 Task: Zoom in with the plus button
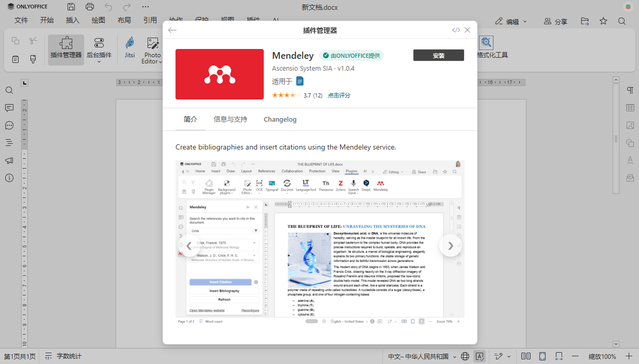pos(629,356)
